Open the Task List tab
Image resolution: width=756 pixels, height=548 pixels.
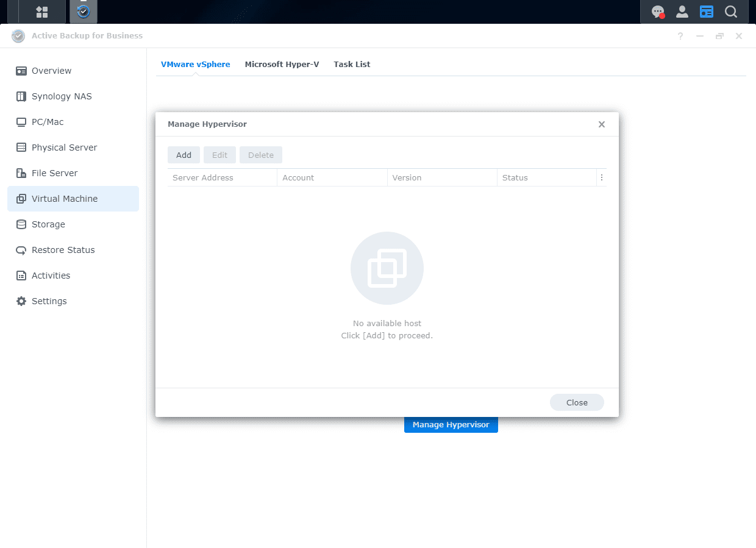[x=352, y=64]
